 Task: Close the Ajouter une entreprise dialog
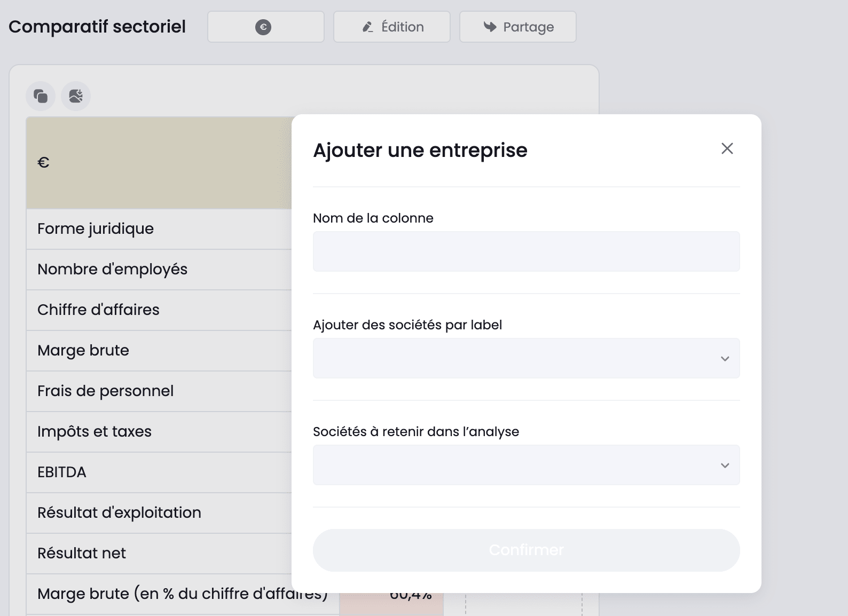click(x=727, y=148)
